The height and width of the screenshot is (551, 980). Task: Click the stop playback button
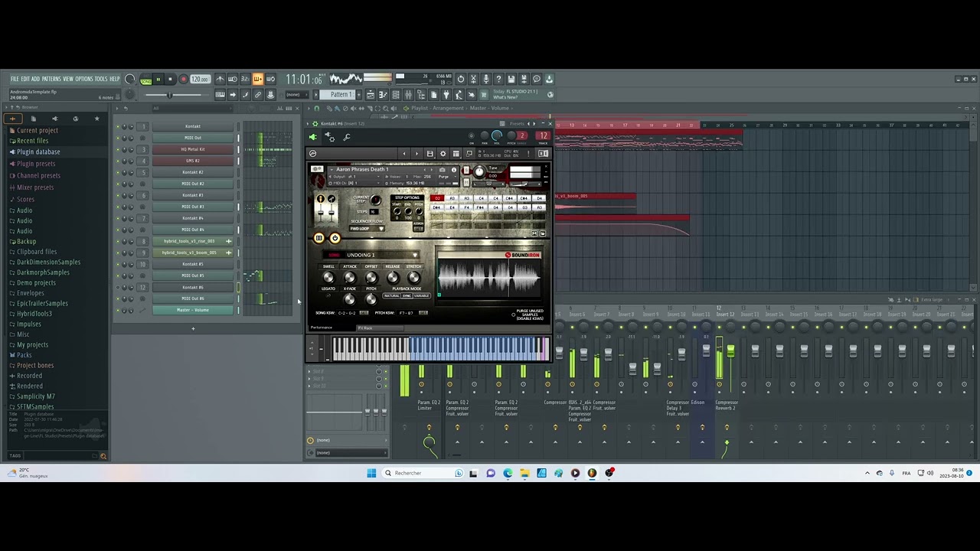click(x=170, y=79)
